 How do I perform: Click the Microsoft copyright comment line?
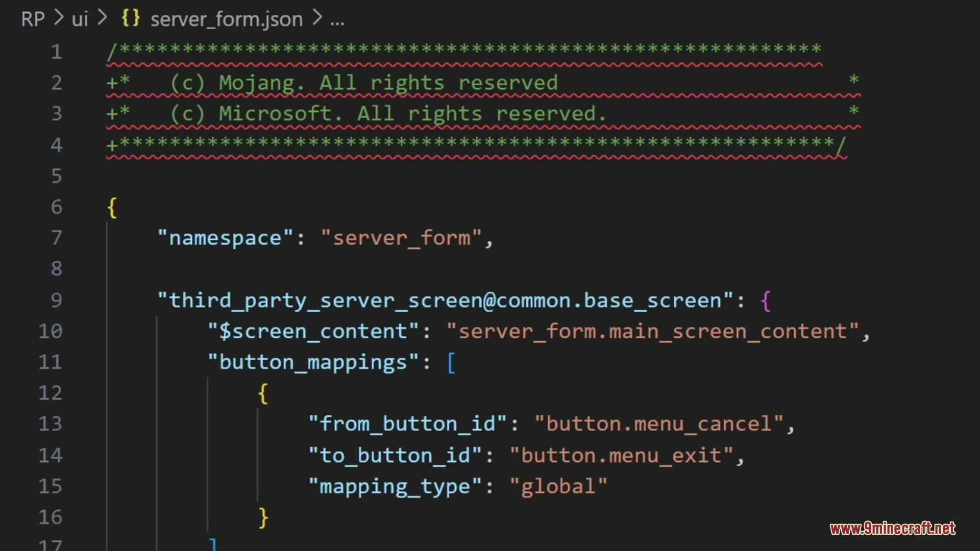483,114
